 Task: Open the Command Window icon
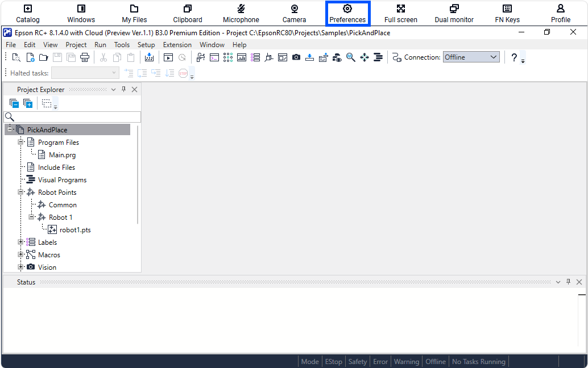point(214,57)
